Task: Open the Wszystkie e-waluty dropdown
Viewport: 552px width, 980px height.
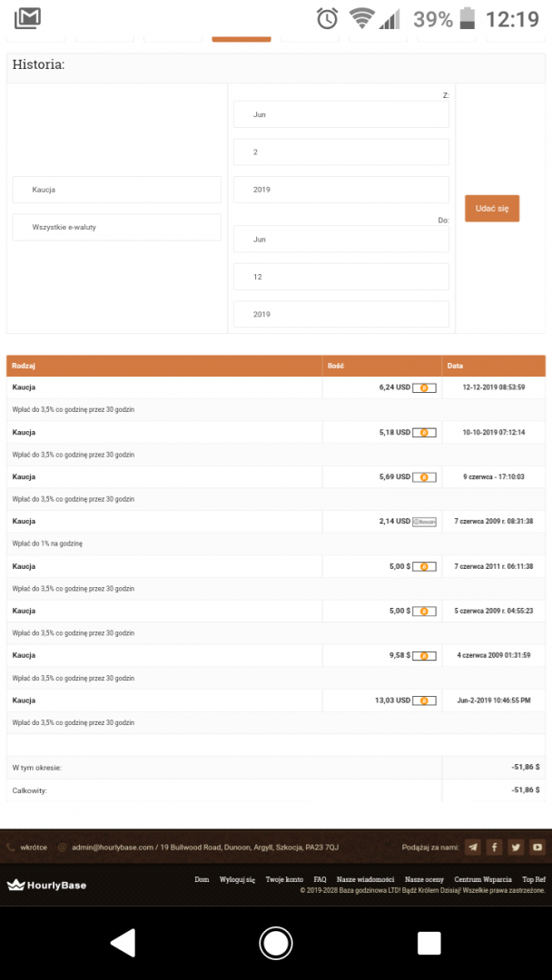Action: click(115, 227)
